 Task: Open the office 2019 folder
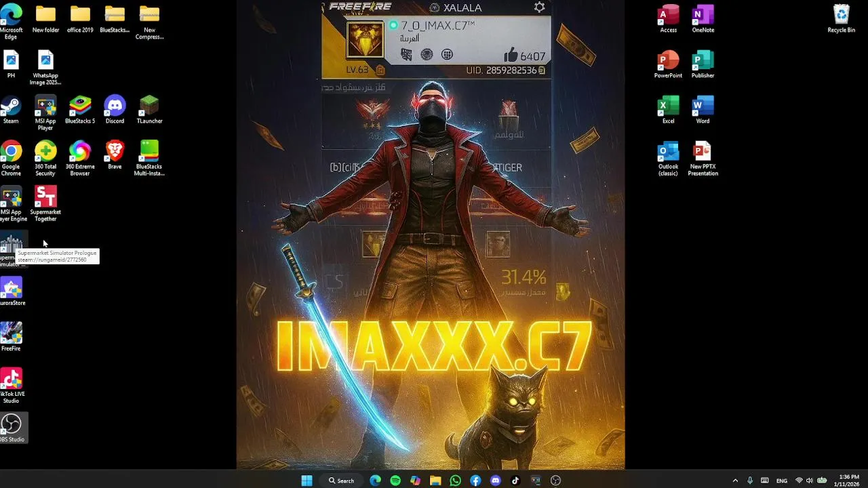tap(80, 20)
